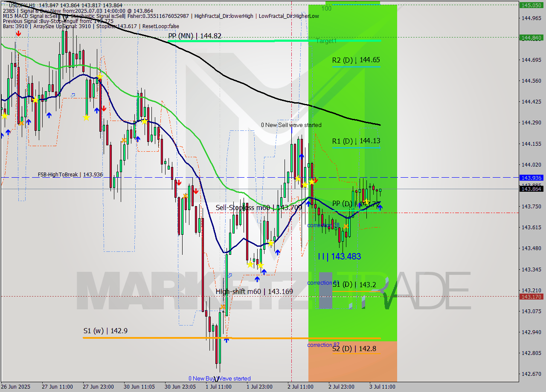Select the '0 New Buy Wave started' annotation

tap(220, 378)
